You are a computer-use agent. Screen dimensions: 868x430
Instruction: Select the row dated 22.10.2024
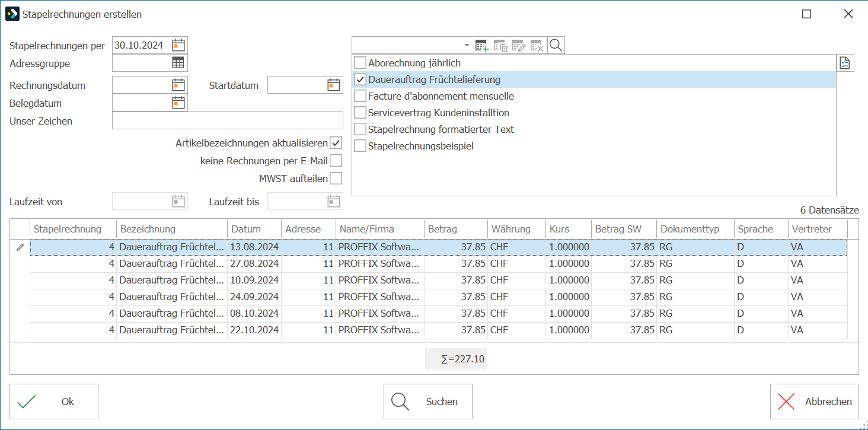[439, 330]
